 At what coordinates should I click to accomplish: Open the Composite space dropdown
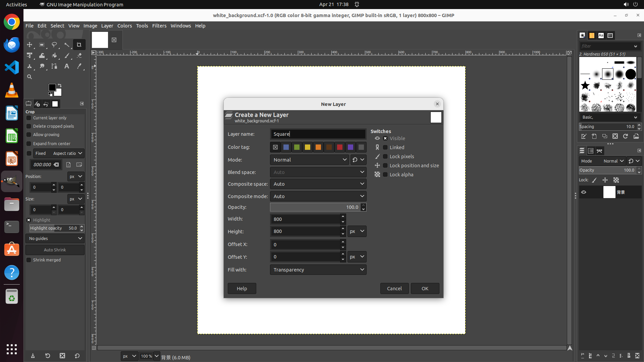coord(318,184)
